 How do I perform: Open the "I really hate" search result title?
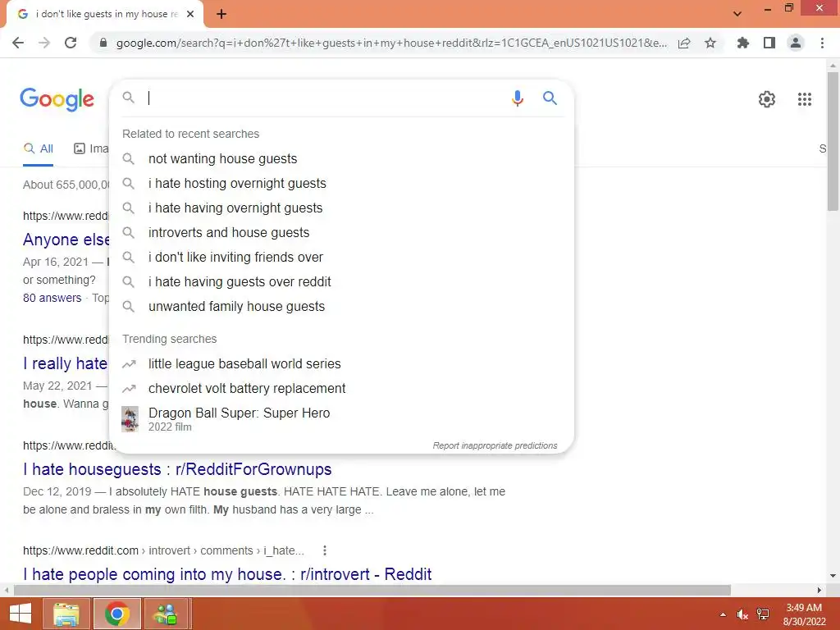point(66,363)
